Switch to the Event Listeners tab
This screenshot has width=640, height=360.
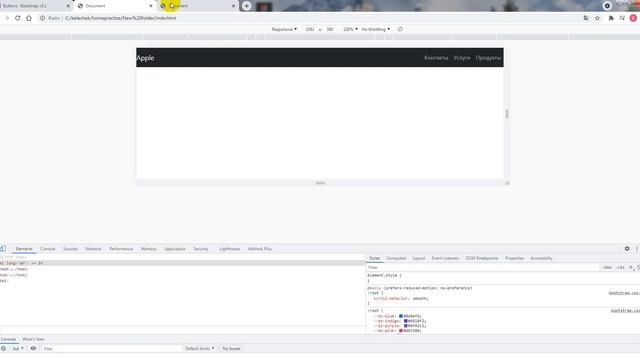tap(445, 258)
